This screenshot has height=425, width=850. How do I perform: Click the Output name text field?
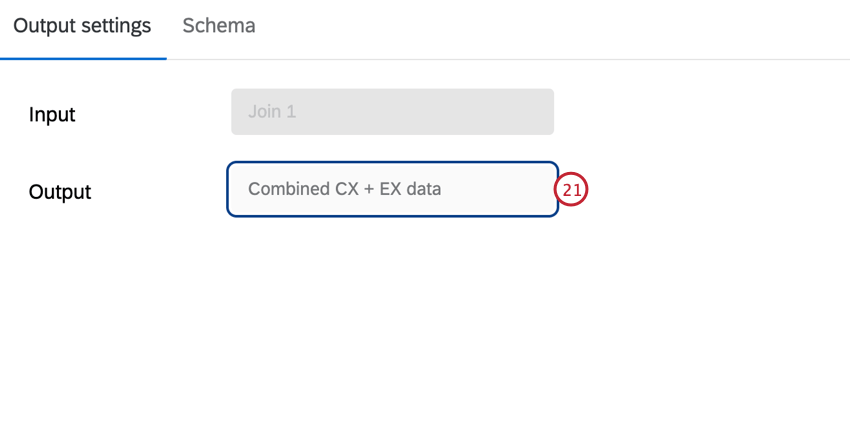coord(392,189)
